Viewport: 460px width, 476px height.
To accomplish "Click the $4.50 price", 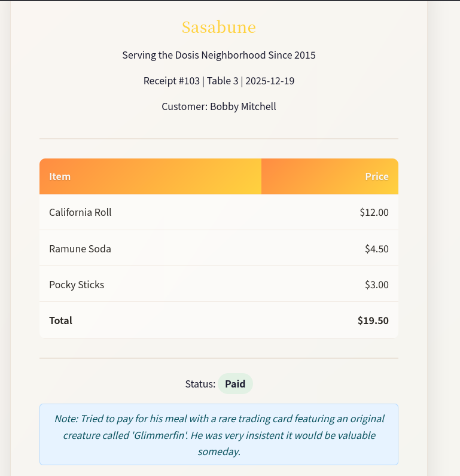I will click(x=376, y=248).
